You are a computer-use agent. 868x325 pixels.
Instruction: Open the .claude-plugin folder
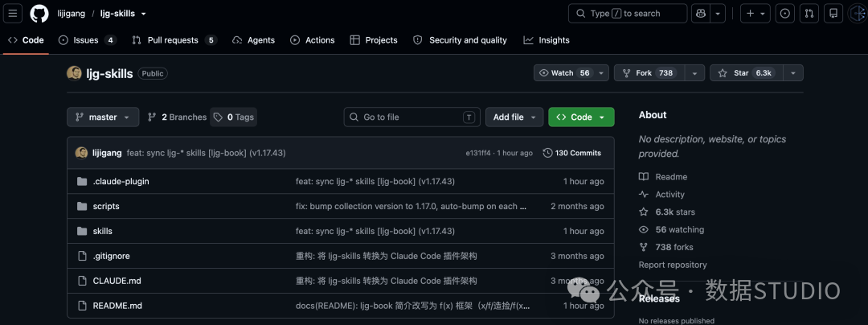coord(121,181)
